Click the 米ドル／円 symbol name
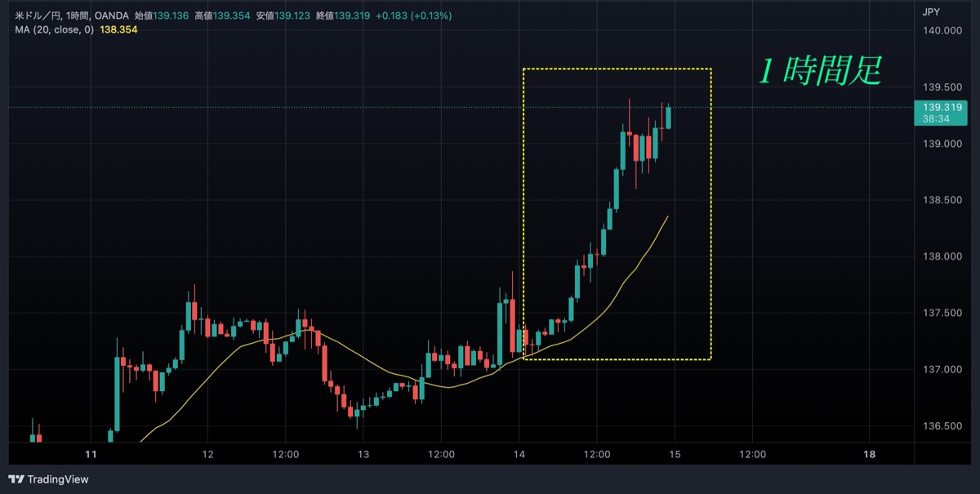The image size is (980, 494). (37, 16)
